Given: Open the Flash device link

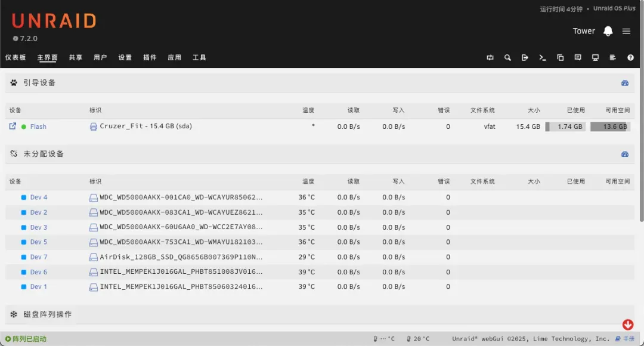Looking at the screenshot, I should (38, 126).
